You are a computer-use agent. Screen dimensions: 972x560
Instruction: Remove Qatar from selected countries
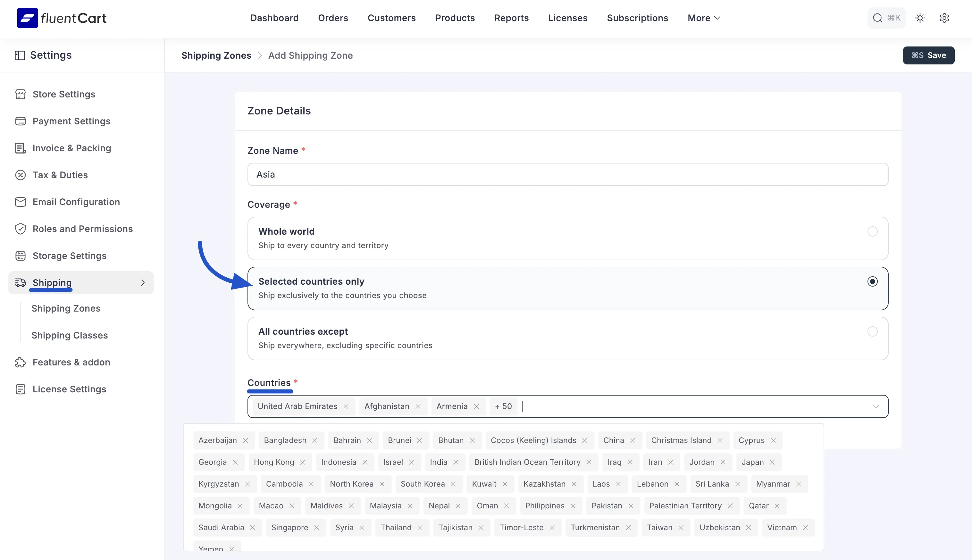click(777, 506)
